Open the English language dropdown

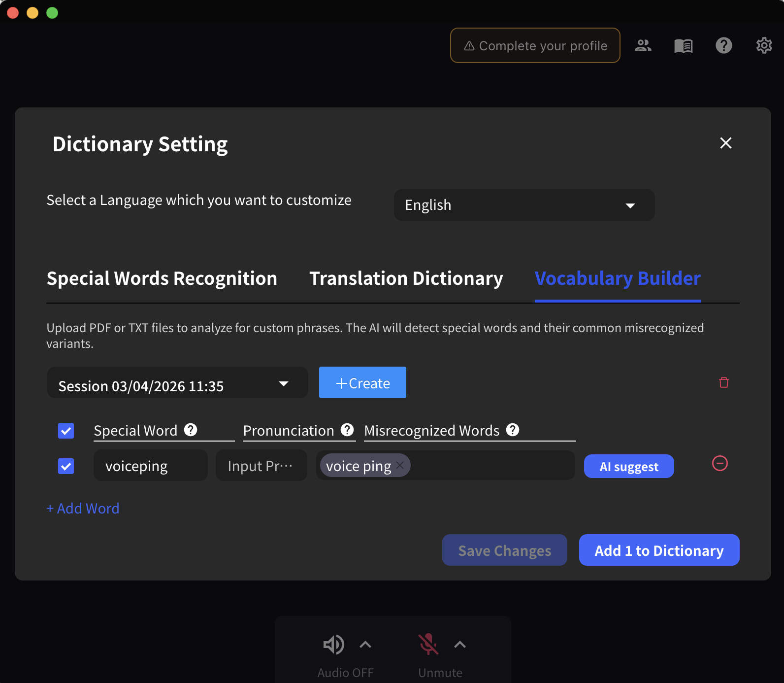(524, 205)
